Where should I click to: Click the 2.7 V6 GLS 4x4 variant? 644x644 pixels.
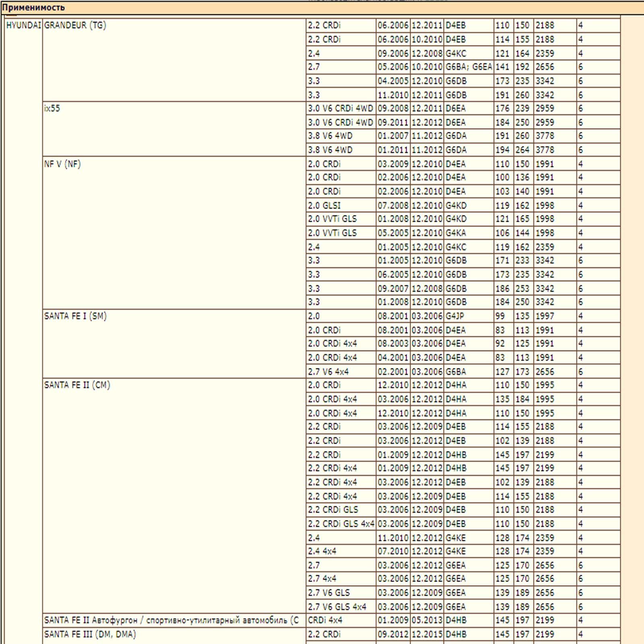(x=337, y=607)
